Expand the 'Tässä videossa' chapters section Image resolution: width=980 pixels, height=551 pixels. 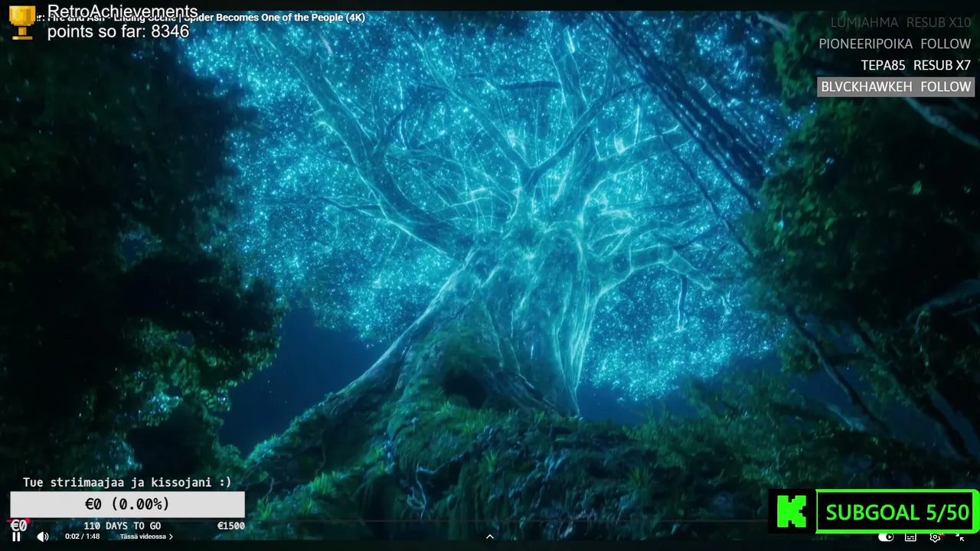click(146, 536)
